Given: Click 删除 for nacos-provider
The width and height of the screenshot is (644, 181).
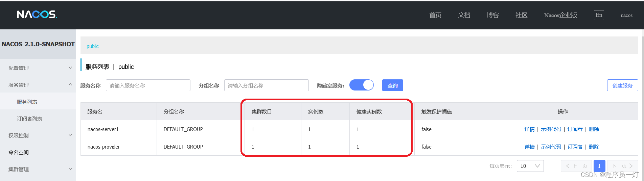Looking at the screenshot, I should coord(594,147).
